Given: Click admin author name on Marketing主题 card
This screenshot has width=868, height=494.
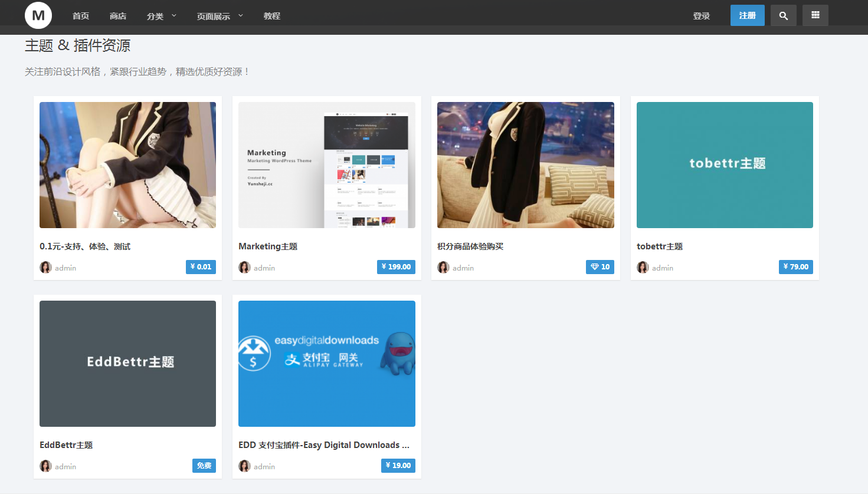Looking at the screenshot, I should click(x=264, y=268).
